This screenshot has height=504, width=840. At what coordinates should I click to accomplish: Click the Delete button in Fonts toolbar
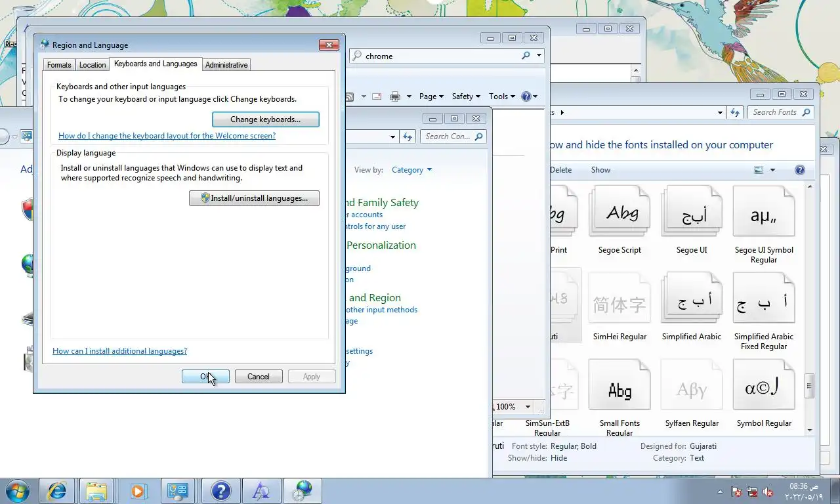tap(560, 170)
